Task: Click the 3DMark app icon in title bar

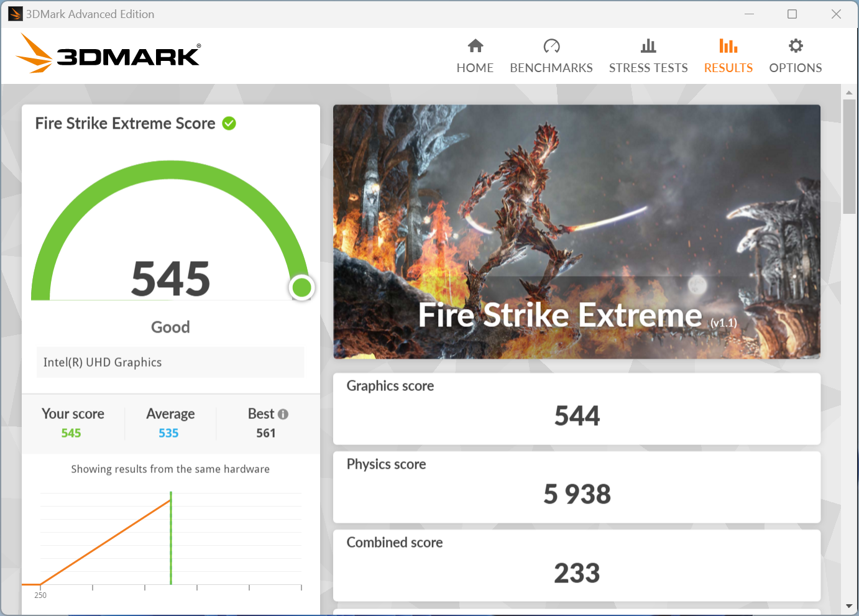Action: (x=15, y=14)
